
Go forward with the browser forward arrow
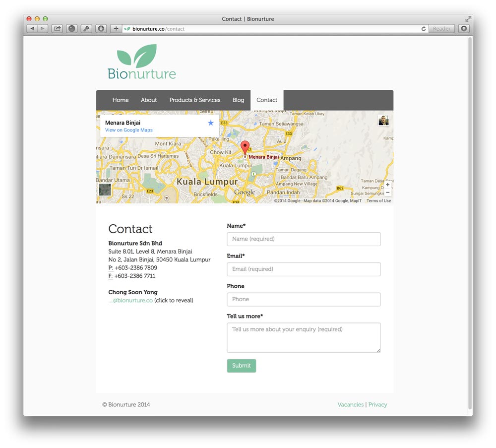43,29
